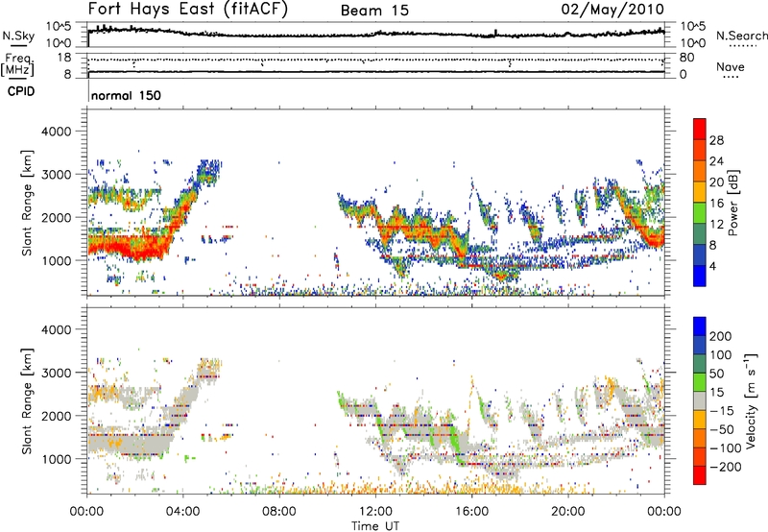Image resolution: width=768 pixels, height=532 pixels.
Task: Click the 'Fort Hays East (fitACF)' title
Action: [188, 10]
